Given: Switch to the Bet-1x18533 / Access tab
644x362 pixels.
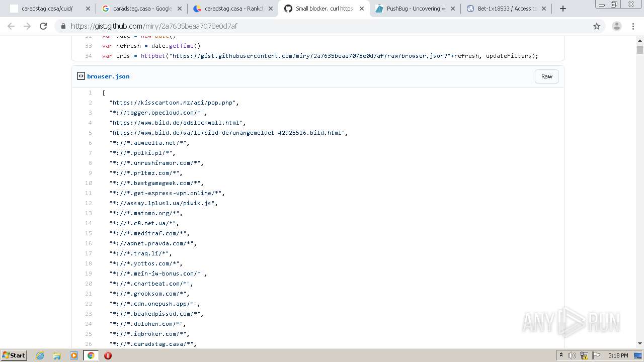Looking at the screenshot, I should pyautogui.click(x=506, y=9).
